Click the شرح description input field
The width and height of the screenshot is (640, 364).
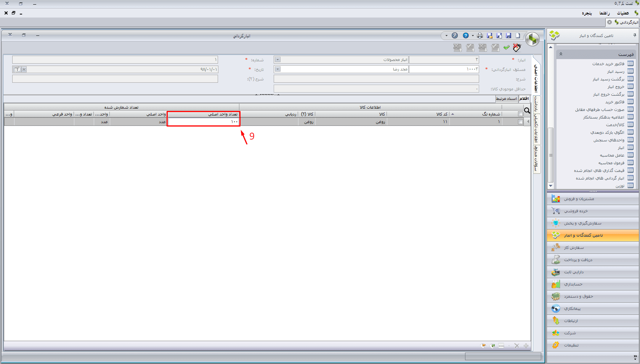[x=376, y=79]
